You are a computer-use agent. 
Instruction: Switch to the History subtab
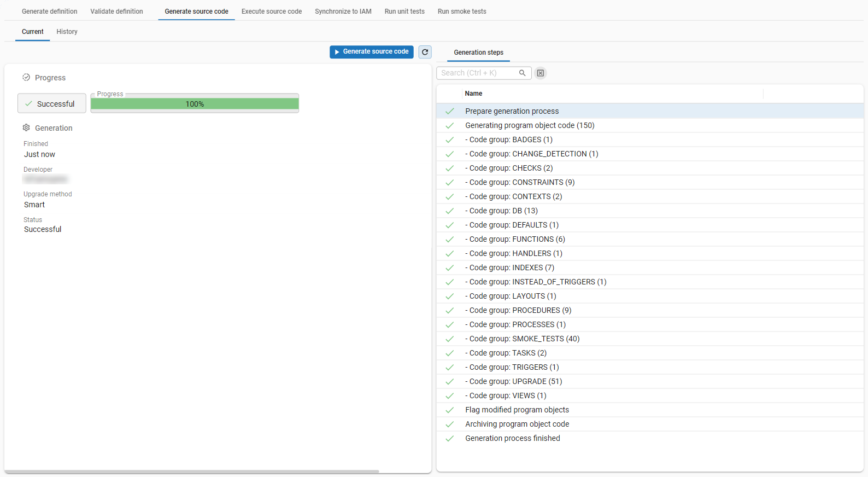pos(67,32)
